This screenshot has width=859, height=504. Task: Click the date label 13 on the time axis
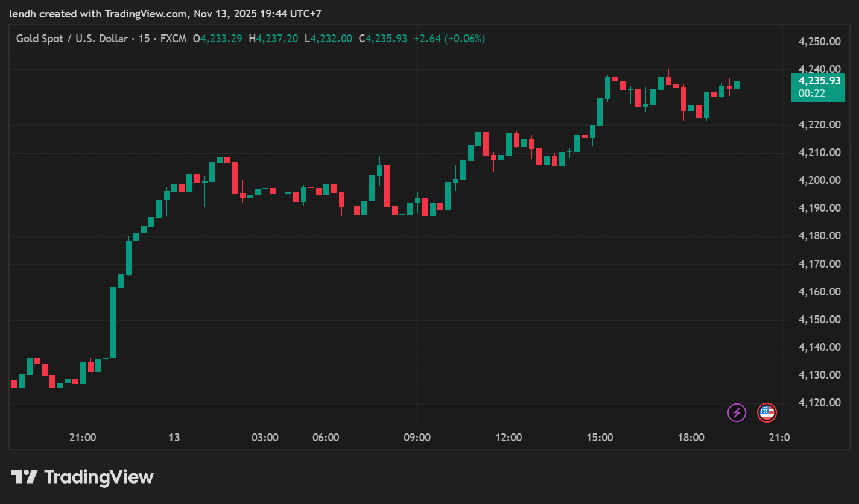pos(174,438)
